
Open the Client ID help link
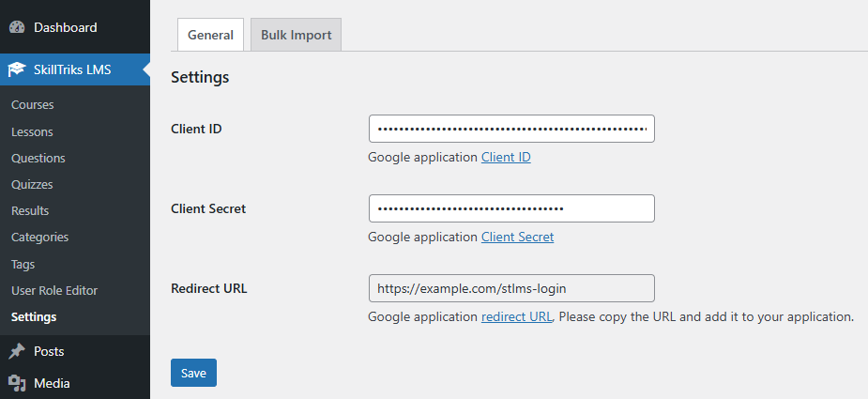coord(506,158)
